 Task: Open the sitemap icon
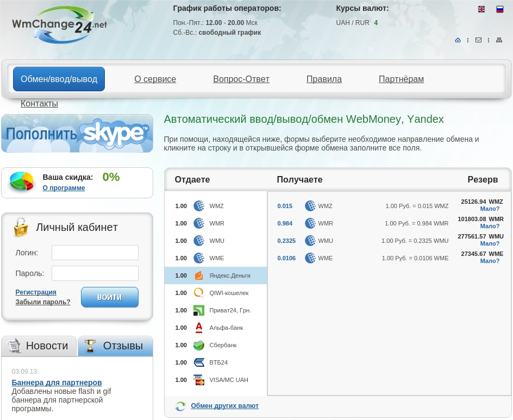[x=499, y=40]
